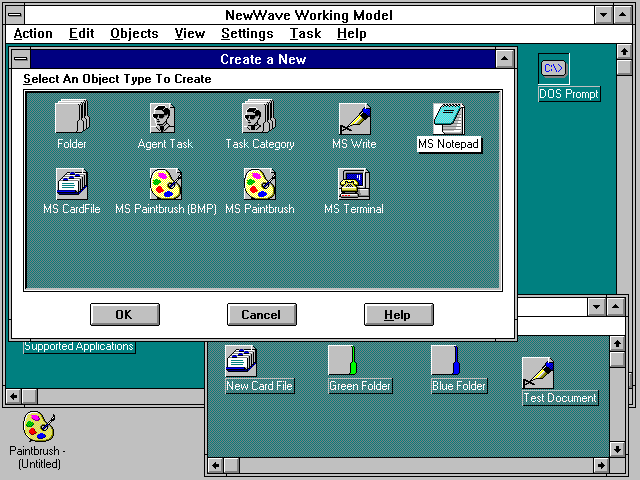Screen dimensions: 640x480
Task: Select the New Card File icon
Action: point(241,361)
